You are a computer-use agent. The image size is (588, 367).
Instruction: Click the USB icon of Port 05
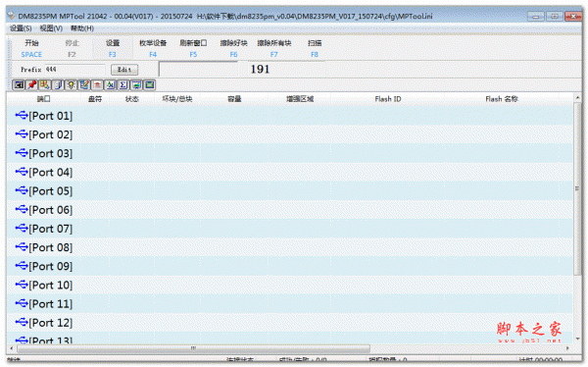tap(22, 190)
